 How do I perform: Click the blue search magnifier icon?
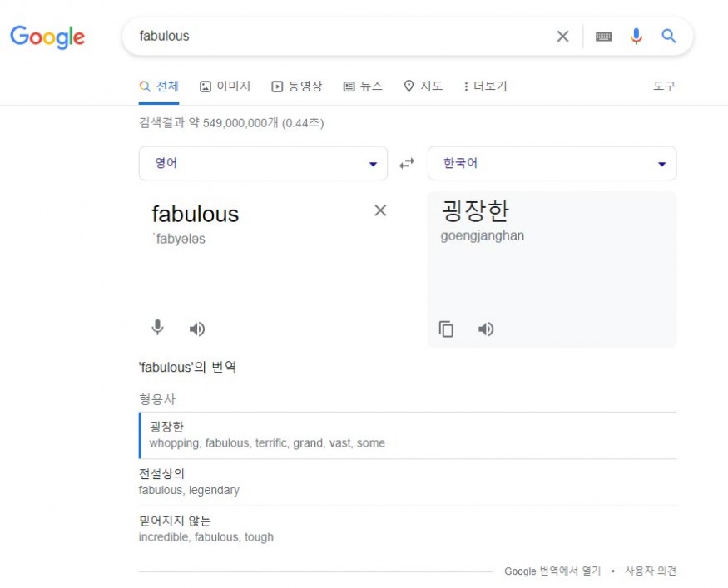(x=669, y=37)
